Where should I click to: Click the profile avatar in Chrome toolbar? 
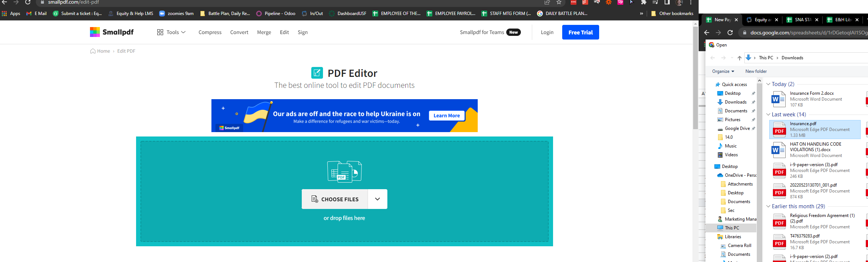pos(679,3)
